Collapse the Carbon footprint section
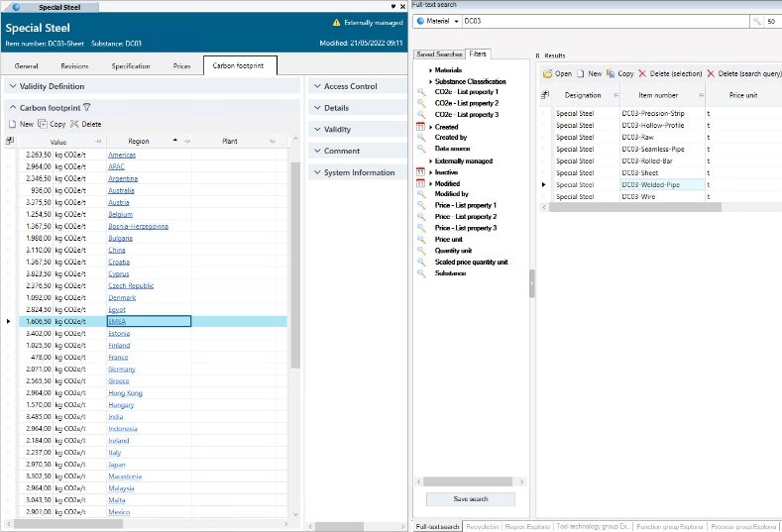Image resolution: width=782 pixels, height=532 pixels. [x=13, y=108]
